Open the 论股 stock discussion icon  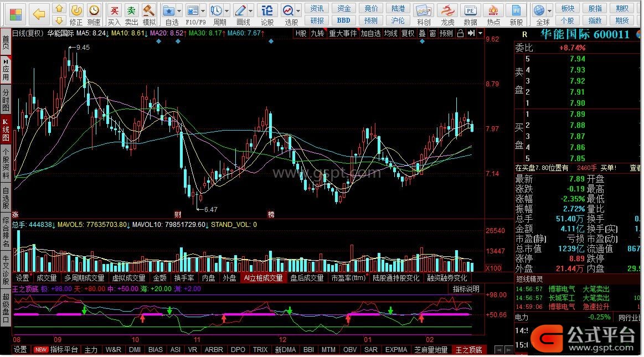coord(267,11)
